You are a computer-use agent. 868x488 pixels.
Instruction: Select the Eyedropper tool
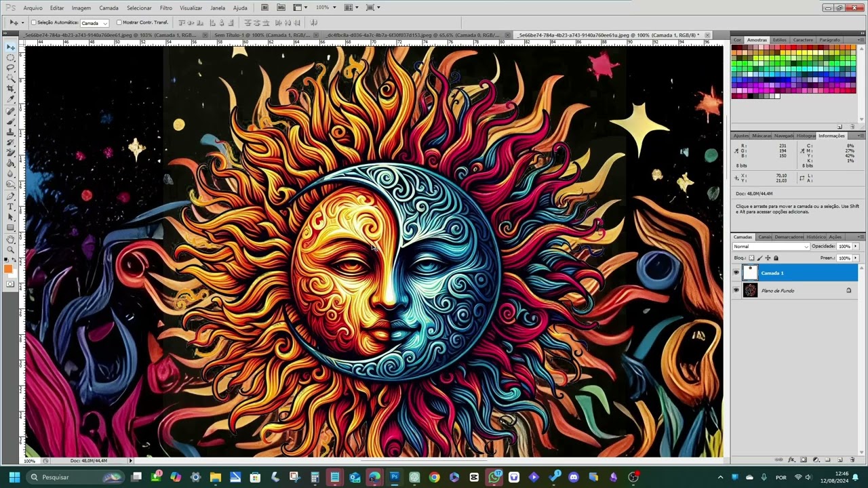(x=11, y=99)
